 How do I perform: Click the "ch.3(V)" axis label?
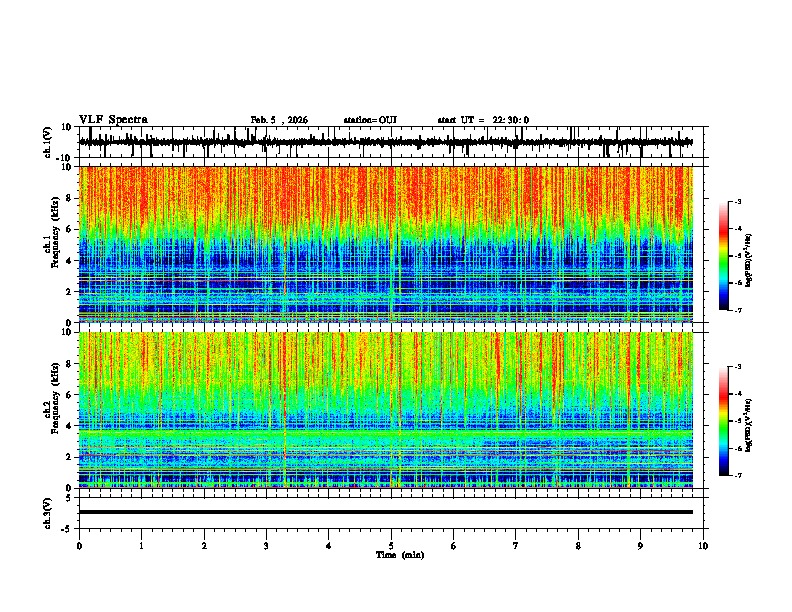tap(48, 514)
